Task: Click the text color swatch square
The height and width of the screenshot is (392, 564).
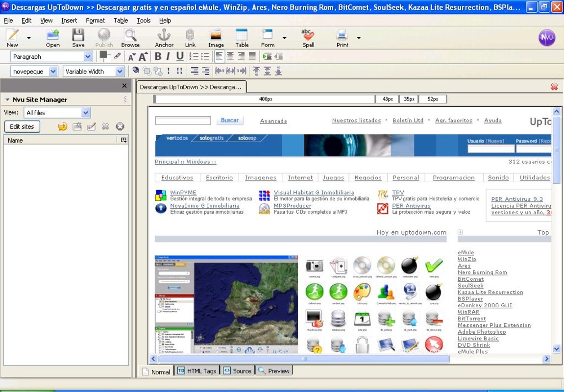Action: (x=103, y=54)
